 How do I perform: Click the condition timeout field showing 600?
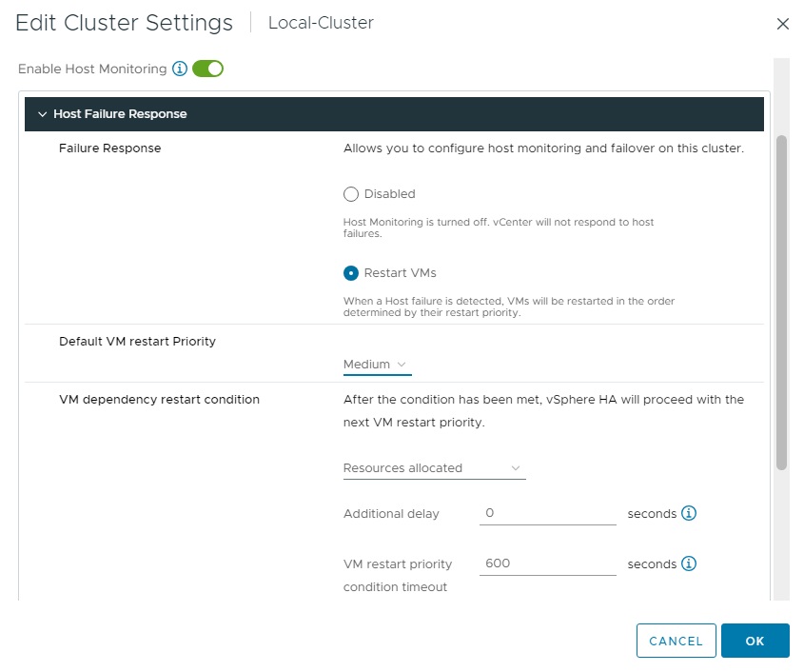[x=547, y=563]
